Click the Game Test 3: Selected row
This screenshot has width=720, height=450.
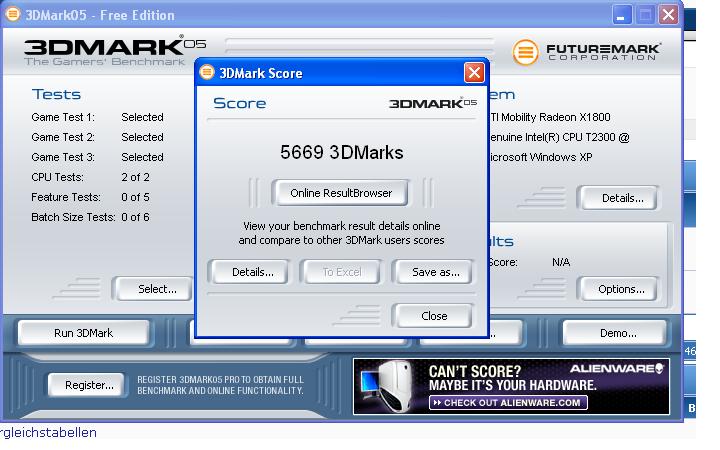click(97, 157)
